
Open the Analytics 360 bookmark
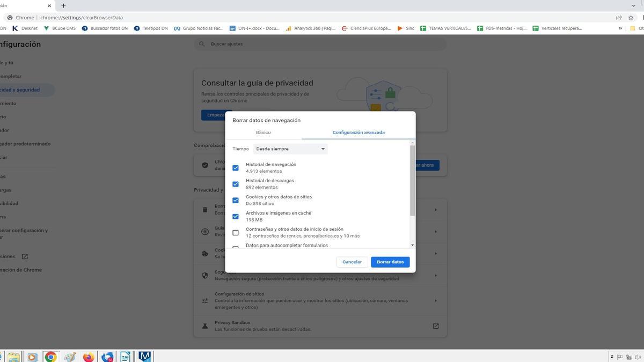coord(311,28)
